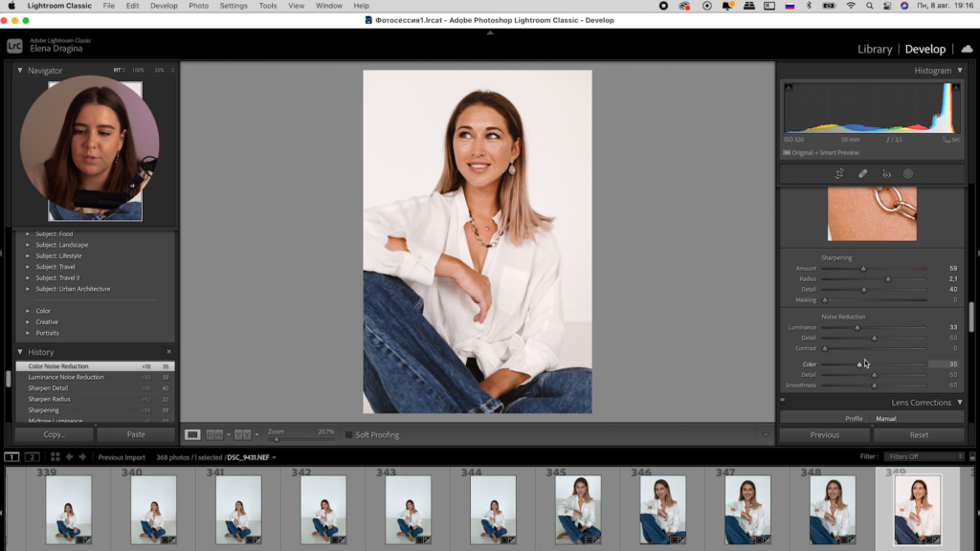The height and width of the screenshot is (551, 980).
Task: Toggle the filter lock switch in the filmstrip
Action: click(970, 457)
